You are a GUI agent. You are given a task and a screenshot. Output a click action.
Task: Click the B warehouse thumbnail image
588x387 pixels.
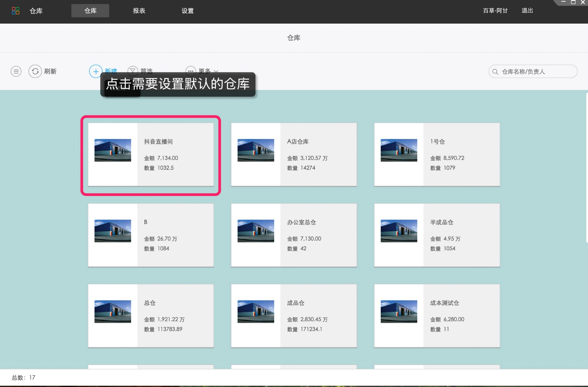pos(113,231)
